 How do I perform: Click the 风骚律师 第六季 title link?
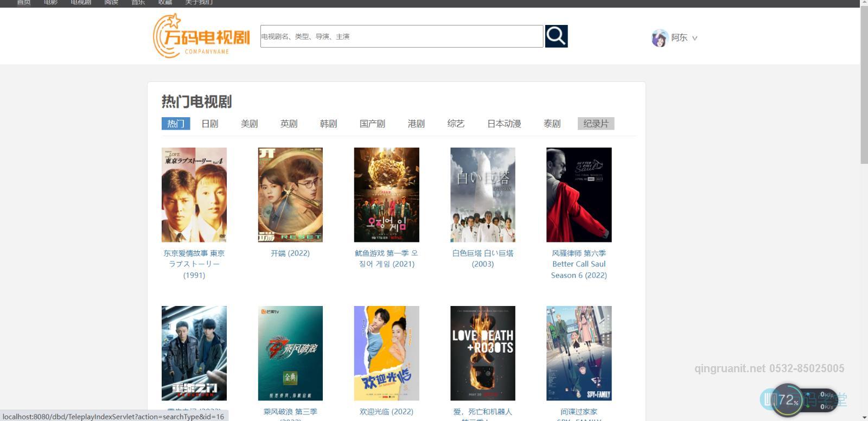pyautogui.click(x=579, y=264)
